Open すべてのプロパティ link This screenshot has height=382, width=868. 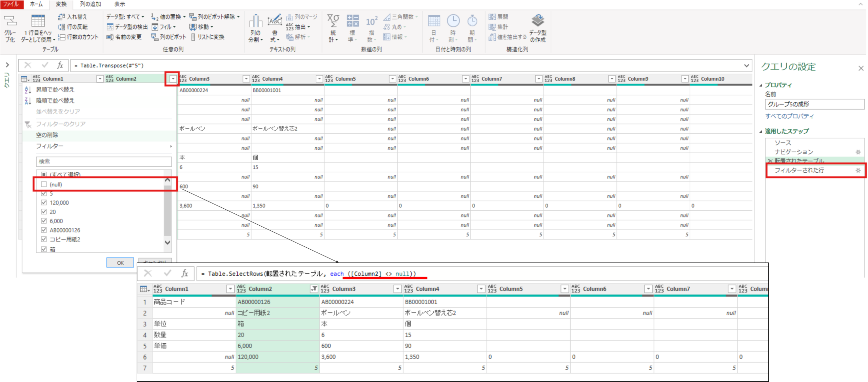click(789, 116)
